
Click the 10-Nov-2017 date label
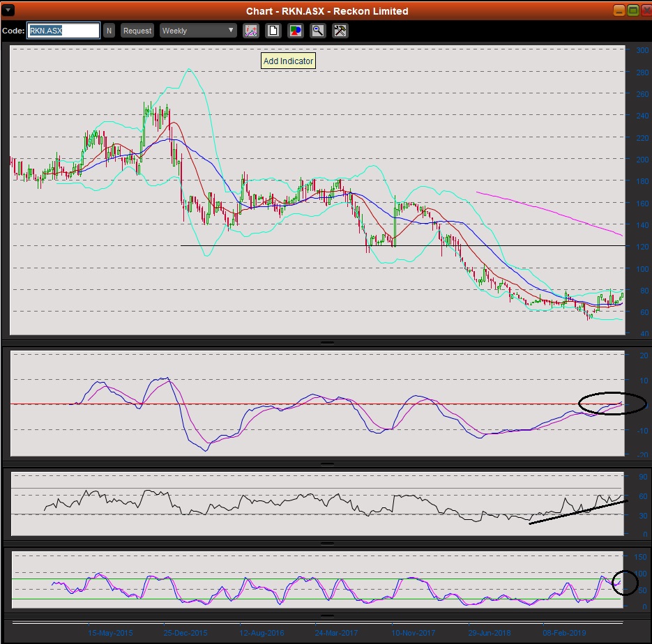point(414,634)
